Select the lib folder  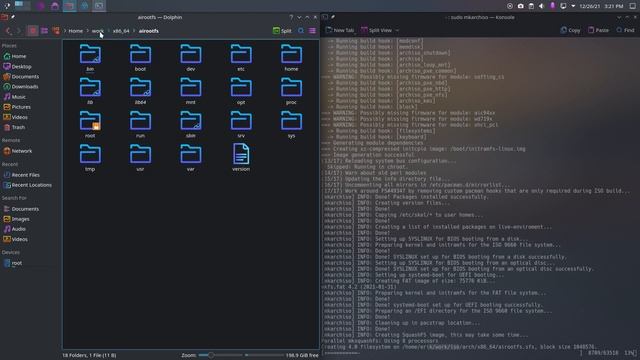point(90,91)
